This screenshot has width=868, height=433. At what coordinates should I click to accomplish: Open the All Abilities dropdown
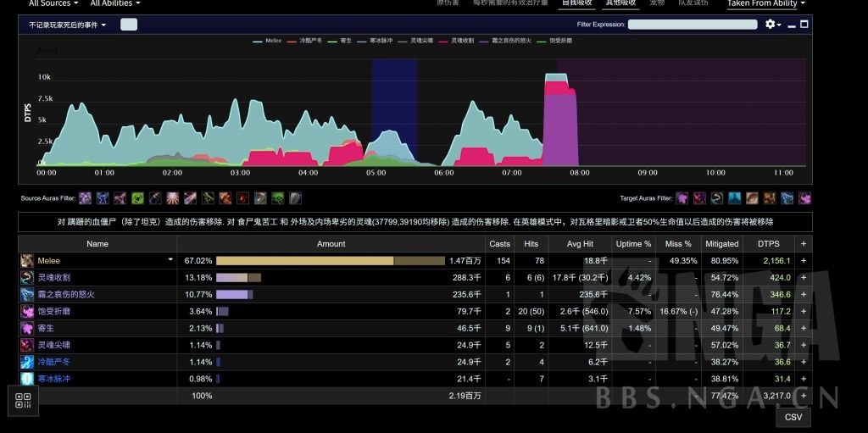coord(114,4)
